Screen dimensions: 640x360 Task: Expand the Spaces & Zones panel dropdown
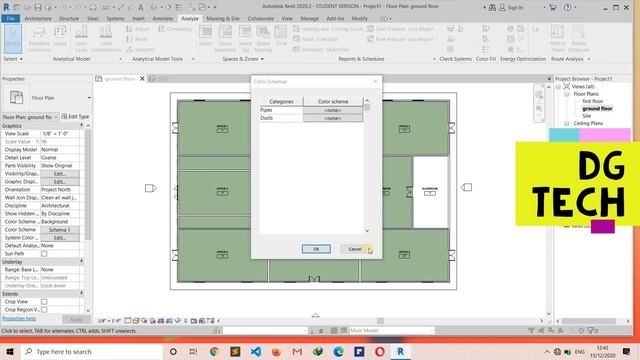pos(243,59)
